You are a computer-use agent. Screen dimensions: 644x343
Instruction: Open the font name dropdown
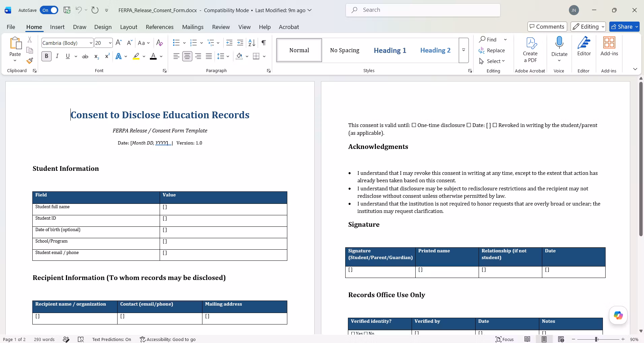click(x=91, y=43)
